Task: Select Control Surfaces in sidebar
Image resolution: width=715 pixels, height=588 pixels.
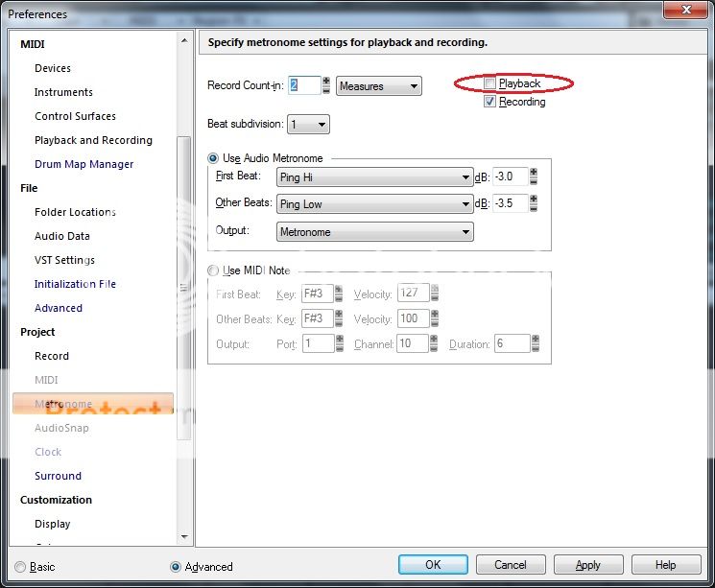Action: tap(75, 116)
